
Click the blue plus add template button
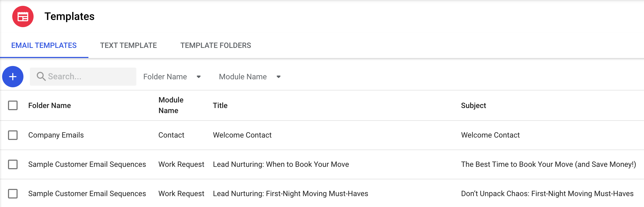tap(13, 77)
